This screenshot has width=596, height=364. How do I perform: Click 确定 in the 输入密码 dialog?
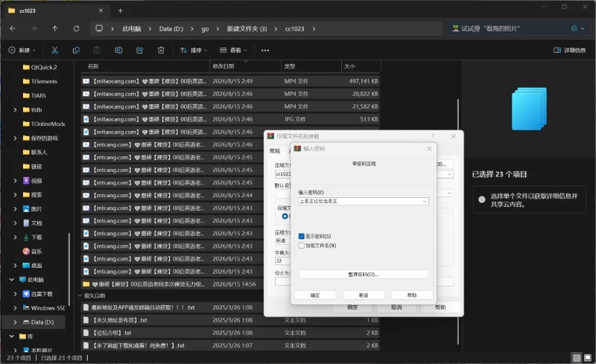tap(315, 296)
